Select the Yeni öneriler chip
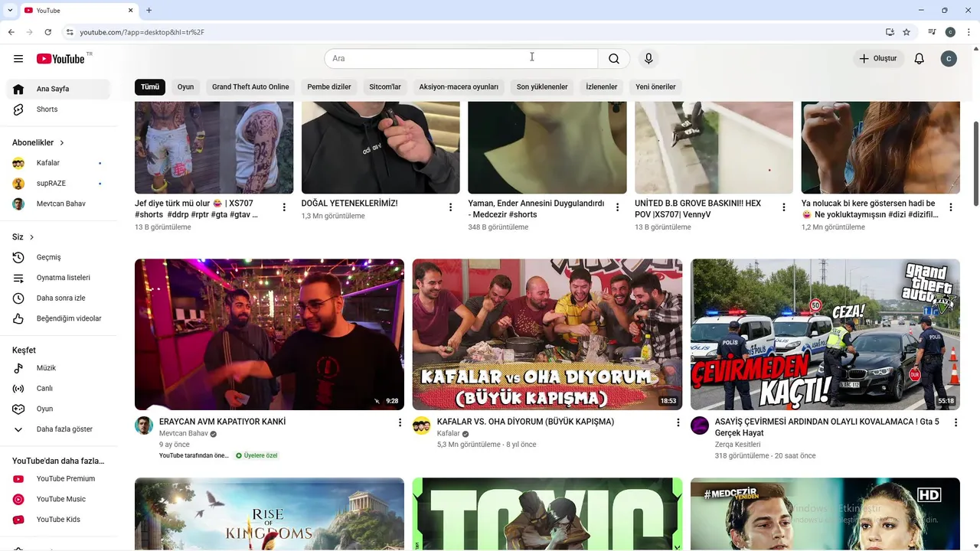The image size is (980, 551). coord(655,86)
